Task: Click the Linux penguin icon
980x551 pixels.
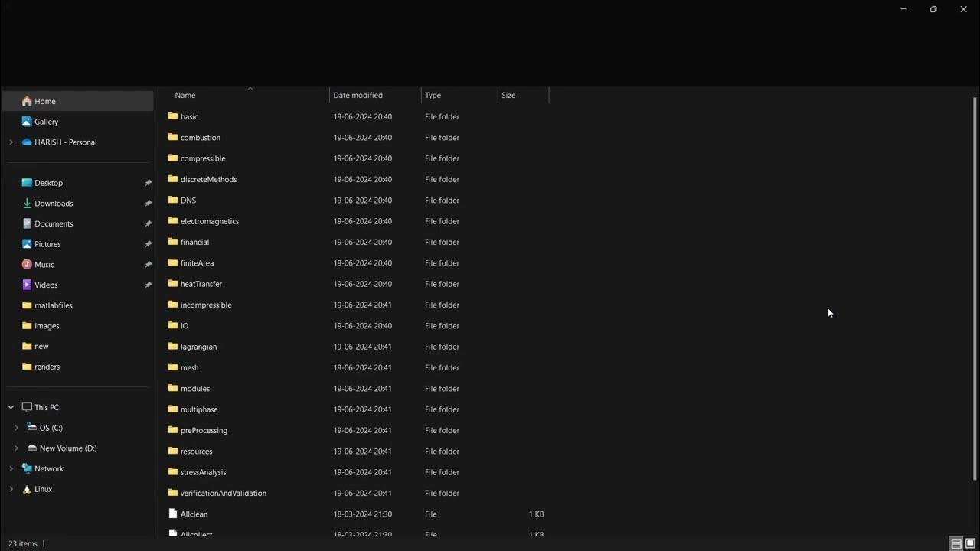Action: pyautogui.click(x=27, y=489)
